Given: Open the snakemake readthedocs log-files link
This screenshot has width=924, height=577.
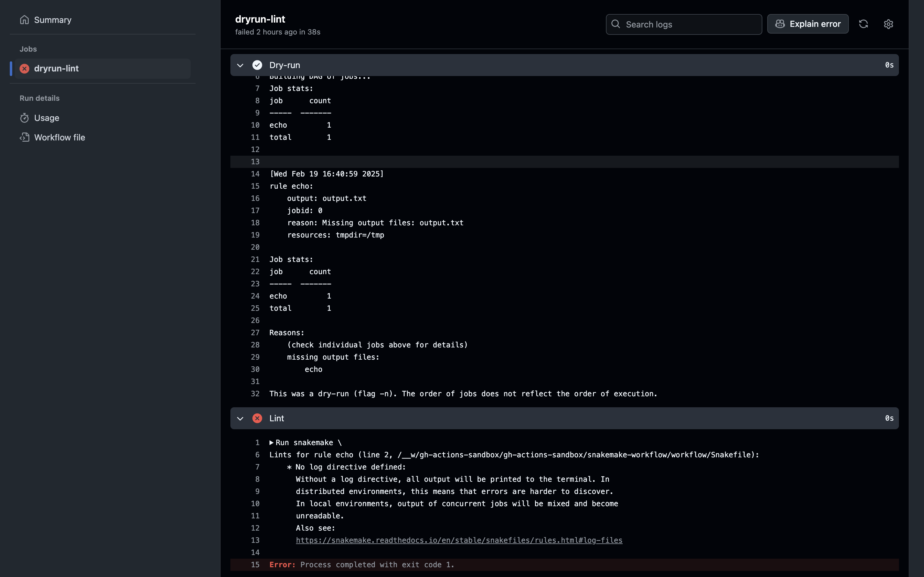Looking at the screenshot, I should coord(459,540).
